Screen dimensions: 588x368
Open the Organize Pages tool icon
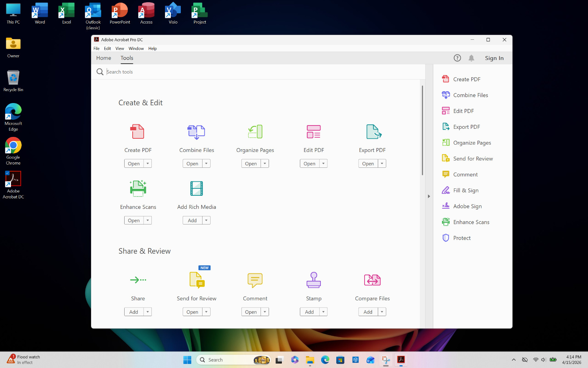pos(255,131)
